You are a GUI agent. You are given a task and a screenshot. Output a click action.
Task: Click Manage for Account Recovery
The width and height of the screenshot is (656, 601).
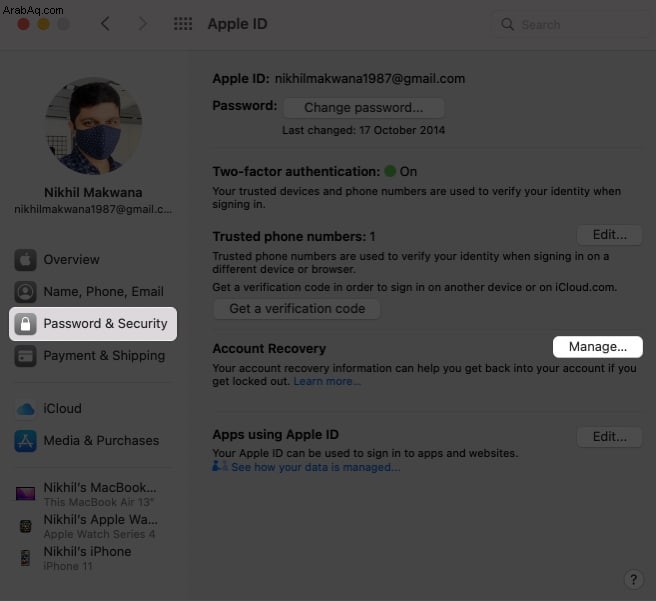598,347
